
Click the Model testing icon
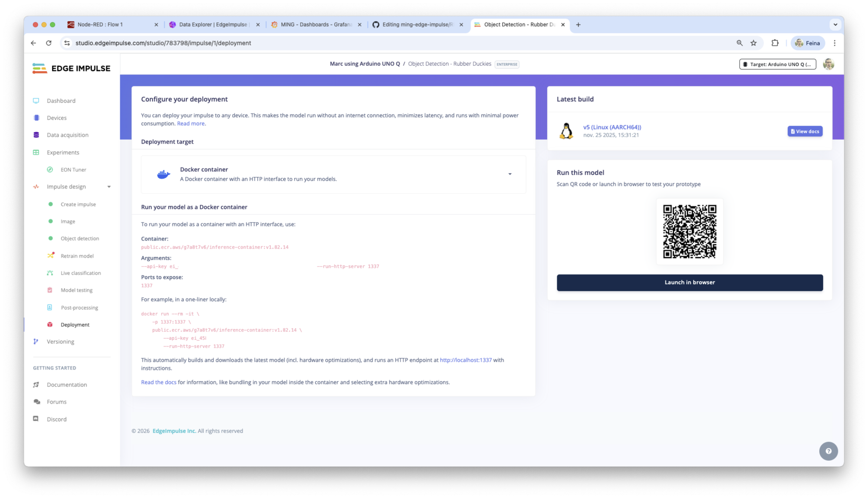[x=50, y=290]
